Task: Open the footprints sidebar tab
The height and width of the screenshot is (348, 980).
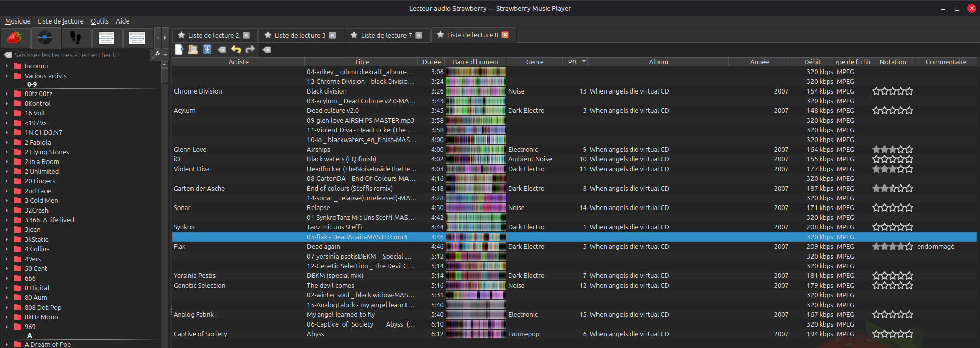Action: [76, 37]
